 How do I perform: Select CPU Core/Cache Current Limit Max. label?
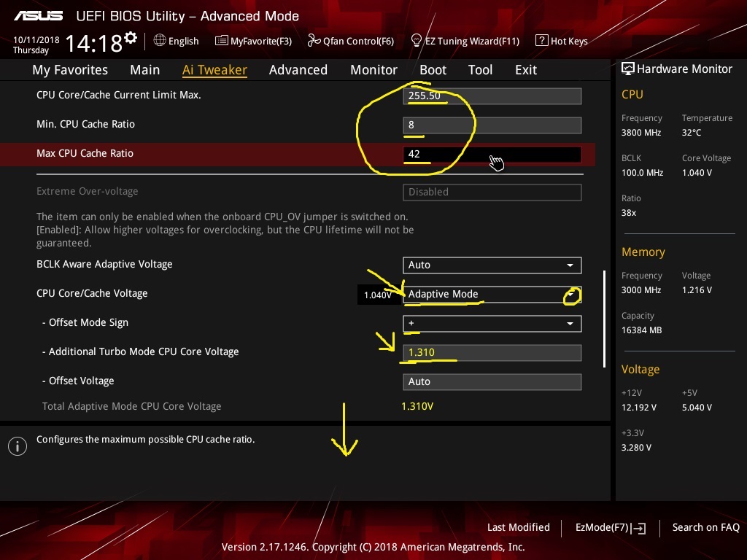pos(119,96)
